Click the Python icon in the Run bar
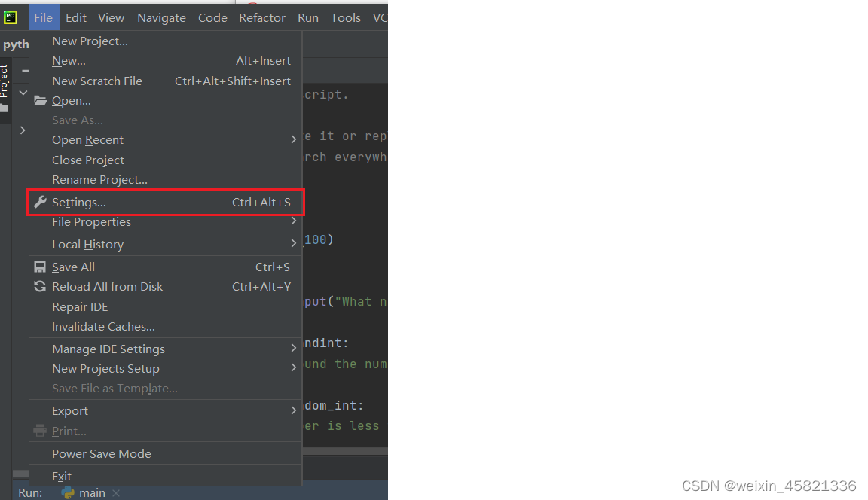This screenshot has width=868, height=500. (x=68, y=493)
